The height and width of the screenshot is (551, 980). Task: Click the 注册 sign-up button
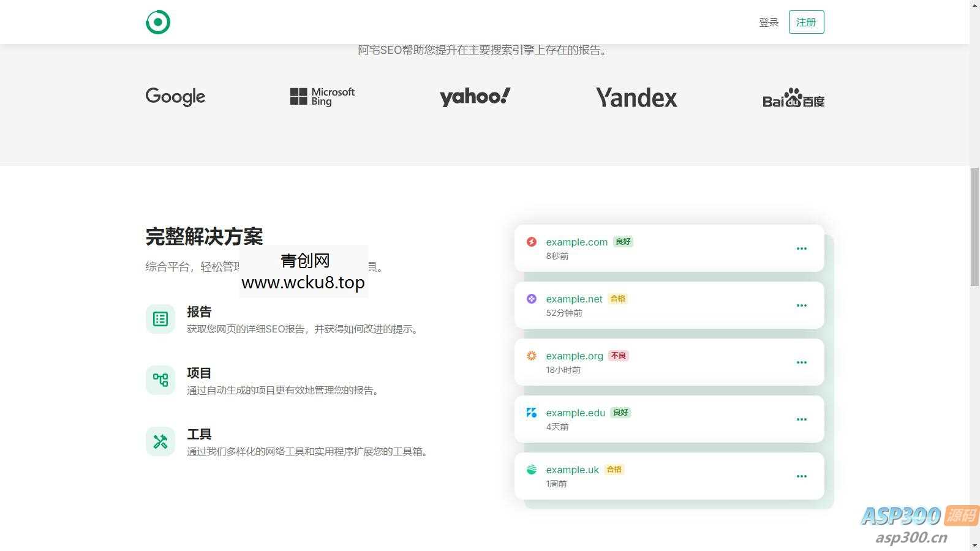tap(806, 22)
